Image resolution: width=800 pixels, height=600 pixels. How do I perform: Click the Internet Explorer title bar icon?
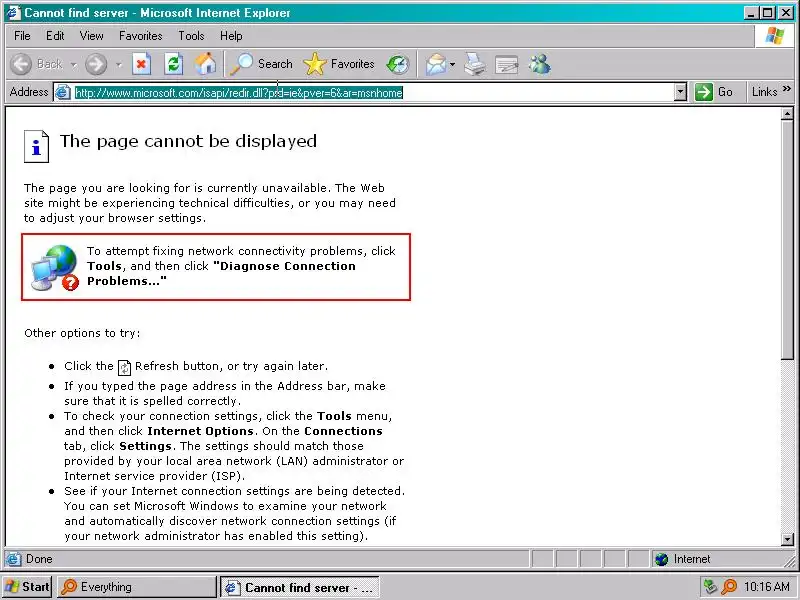click(13, 12)
